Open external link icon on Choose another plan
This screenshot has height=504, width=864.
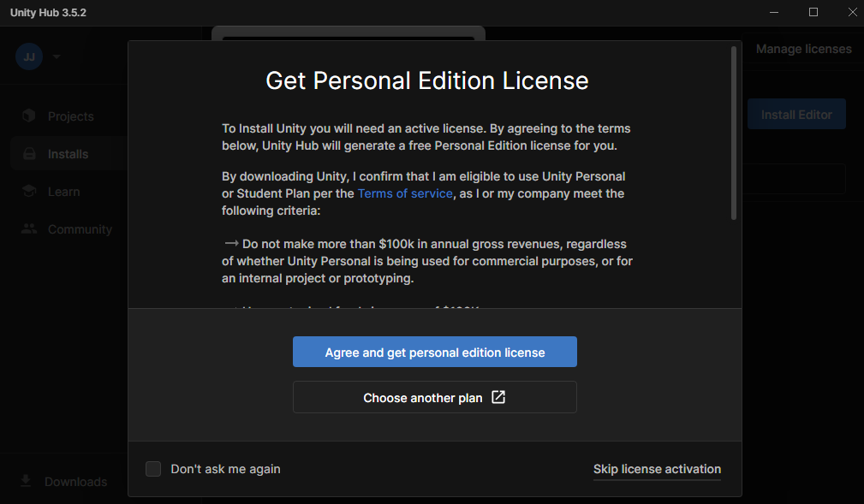(498, 397)
